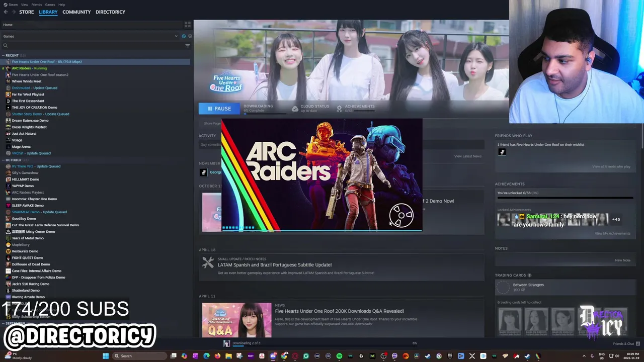The height and width of the screenshot is (362, 644).
Task: Click View all friends who play
Action: point(611,166)
